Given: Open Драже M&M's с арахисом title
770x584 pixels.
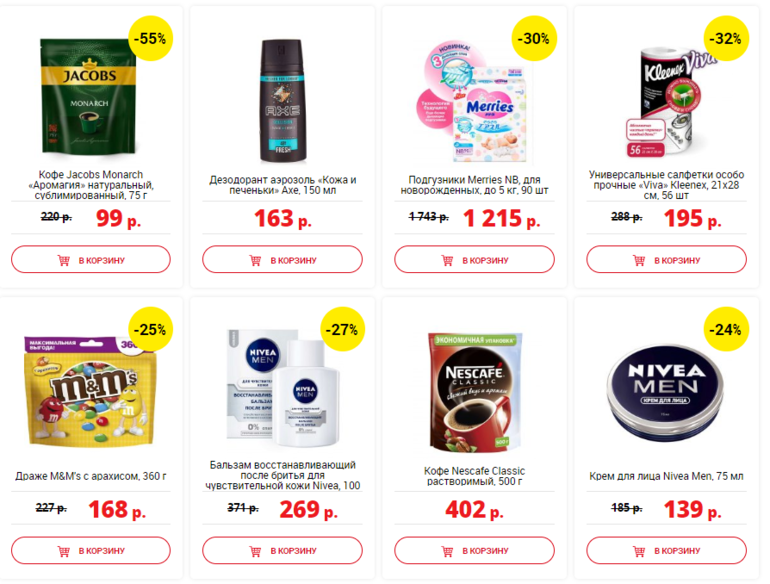Looking at the screenshot, I should click(91, 476).
